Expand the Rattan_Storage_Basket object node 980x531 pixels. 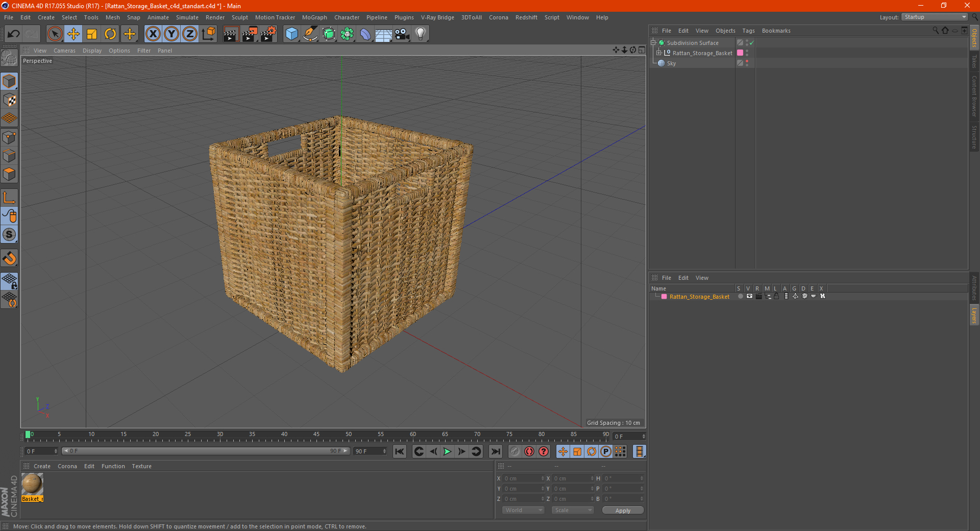point(659,53)
